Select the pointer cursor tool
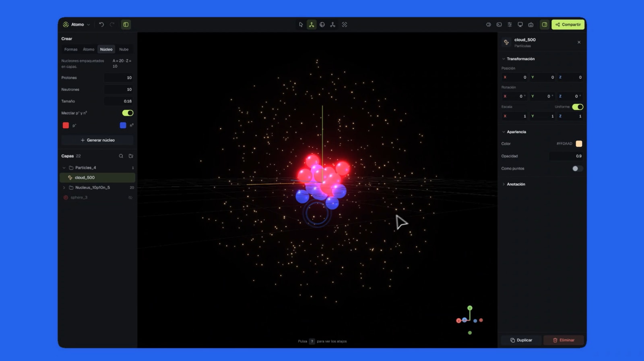644x361 pixels. click(x=301, y=25)
